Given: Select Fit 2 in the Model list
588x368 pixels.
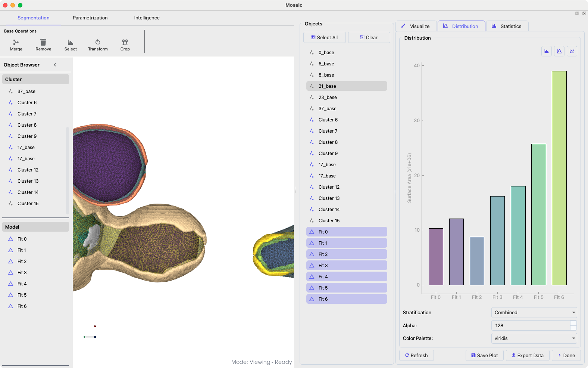Looking at the screenshot, I should [x=35, y=262].
